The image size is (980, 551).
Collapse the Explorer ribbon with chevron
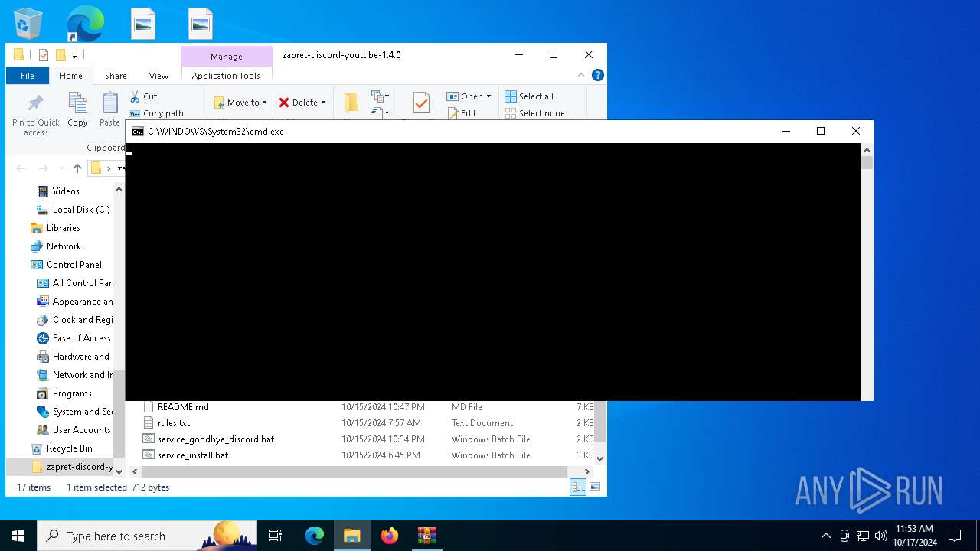point(581,75)
